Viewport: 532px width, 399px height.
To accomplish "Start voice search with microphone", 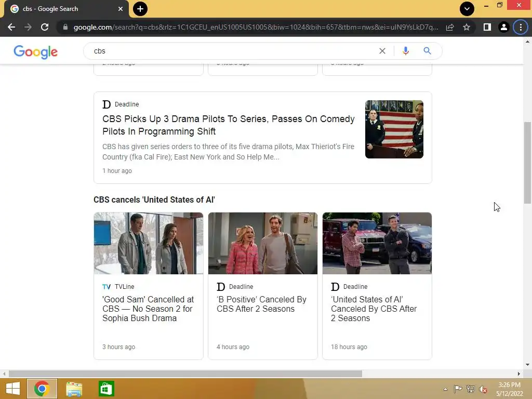I will [x=405, y=51].
